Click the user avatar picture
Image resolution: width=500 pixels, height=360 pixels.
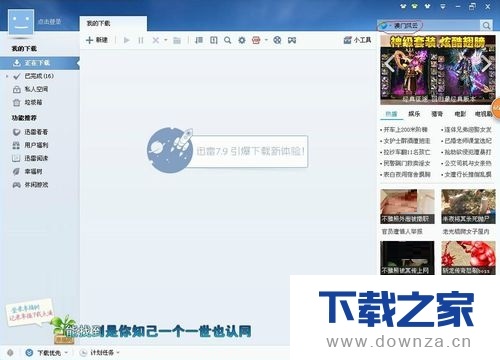click(x=21, y=22)
